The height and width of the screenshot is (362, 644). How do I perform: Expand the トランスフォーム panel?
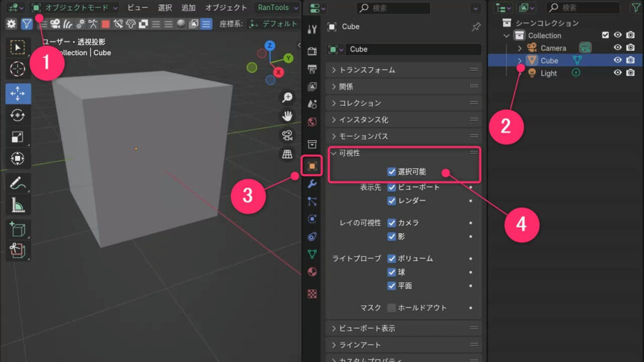point(403,70)
